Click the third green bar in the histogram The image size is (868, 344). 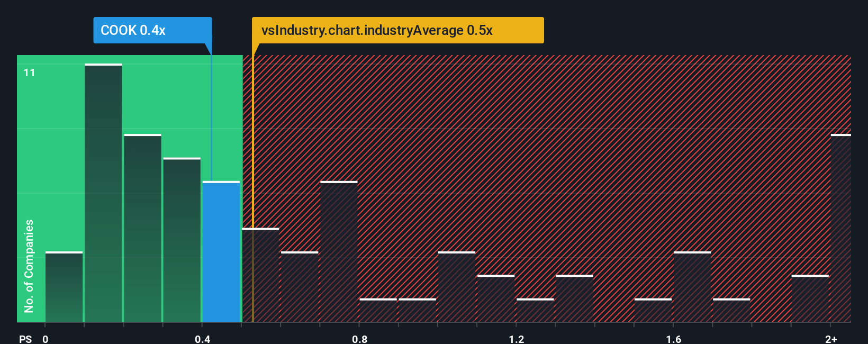pyautogui.click(x=142, y=228)
